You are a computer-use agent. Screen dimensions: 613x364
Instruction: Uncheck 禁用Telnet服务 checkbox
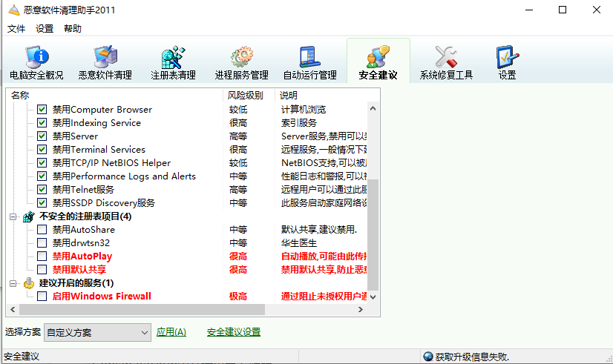coord(42,190)
